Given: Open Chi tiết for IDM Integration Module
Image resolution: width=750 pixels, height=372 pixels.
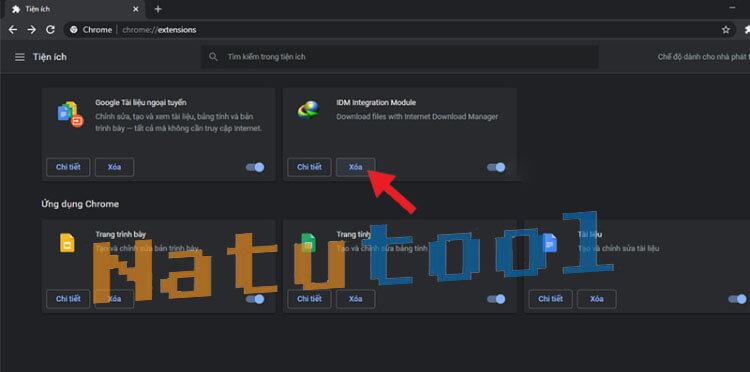Looking at the screenshot, I should tap(309, 167).
